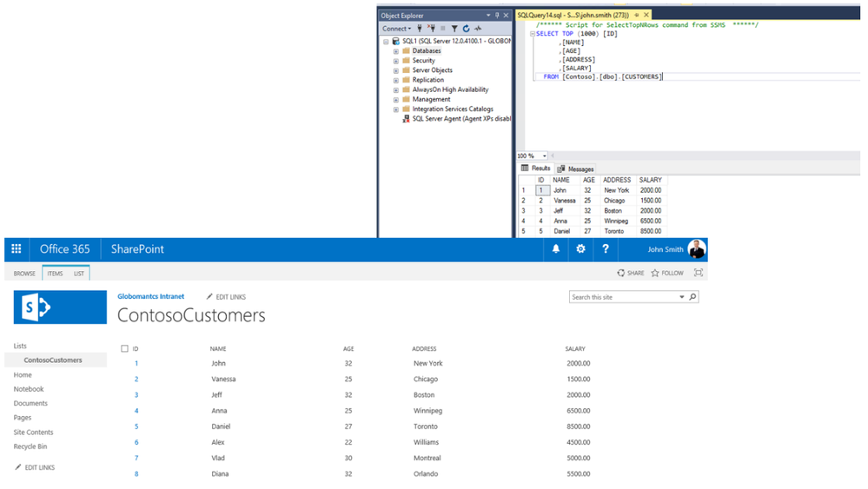
Task: Pin the Object Explorer panel
Action: click(x=497, y=16)
